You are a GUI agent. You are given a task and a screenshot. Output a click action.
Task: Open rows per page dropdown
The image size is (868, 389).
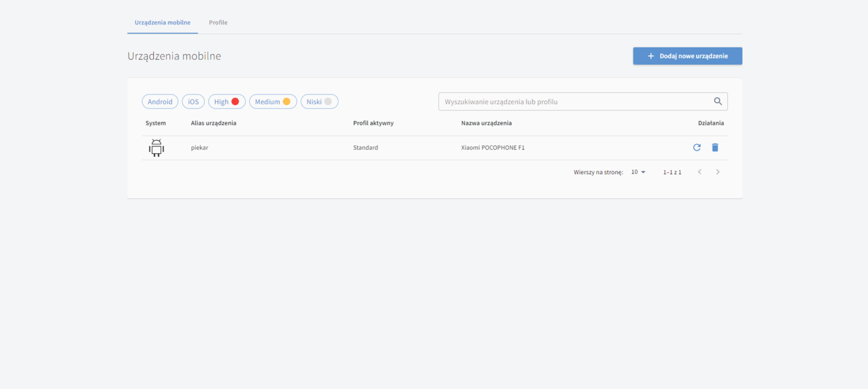point(638,172)
